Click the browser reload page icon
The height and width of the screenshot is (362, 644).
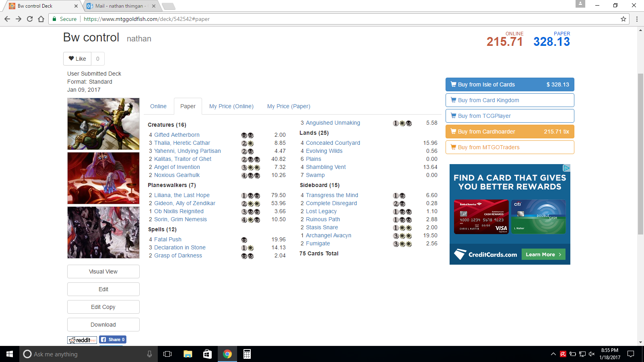(x=30, y=19)
